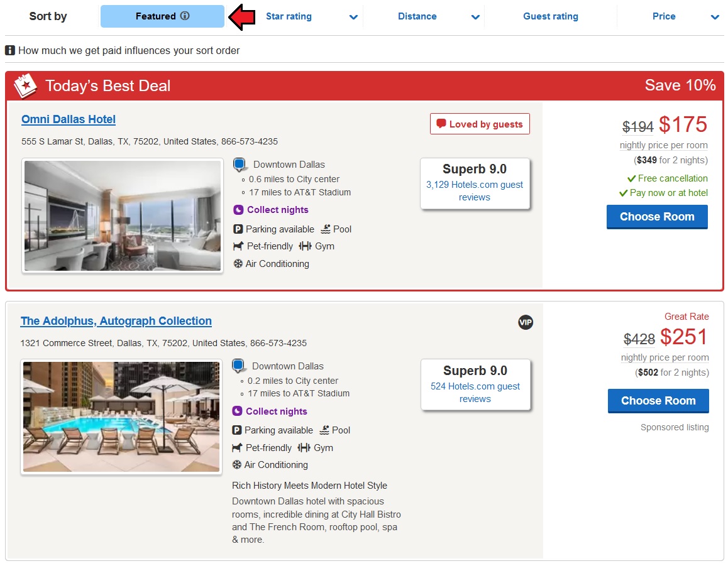The image size is (728, 566).
Task: Click the Today's Best Deal calendar icon
Action: (25, 85)
